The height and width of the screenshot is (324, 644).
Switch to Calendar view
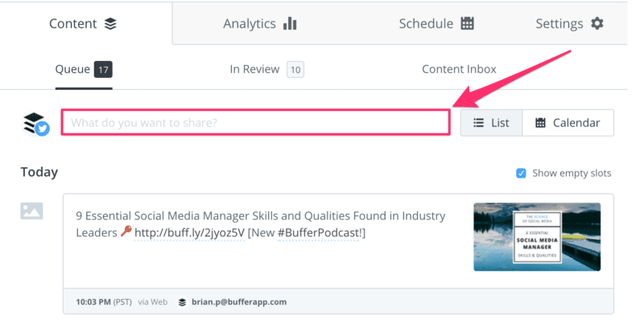click(x=568, y=123)
